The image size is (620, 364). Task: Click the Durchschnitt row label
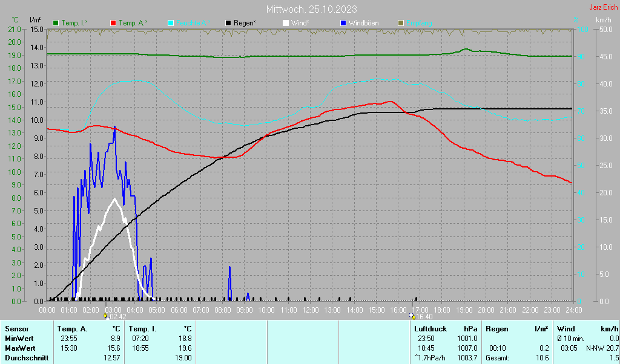(x=26, y=358)
